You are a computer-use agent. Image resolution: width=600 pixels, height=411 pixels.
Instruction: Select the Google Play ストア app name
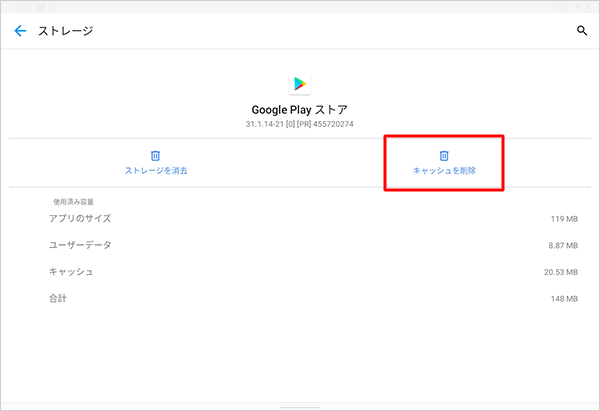pos(299,110)
